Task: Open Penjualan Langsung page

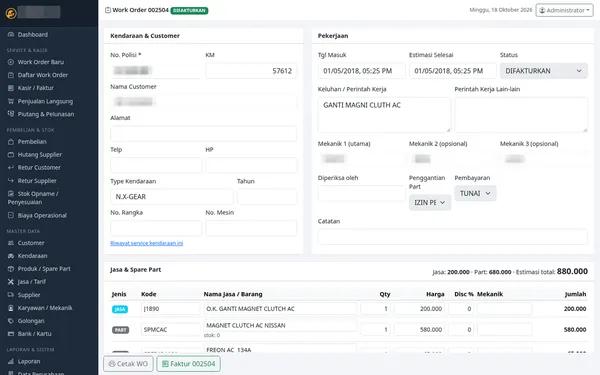Action: coord(49,101)
